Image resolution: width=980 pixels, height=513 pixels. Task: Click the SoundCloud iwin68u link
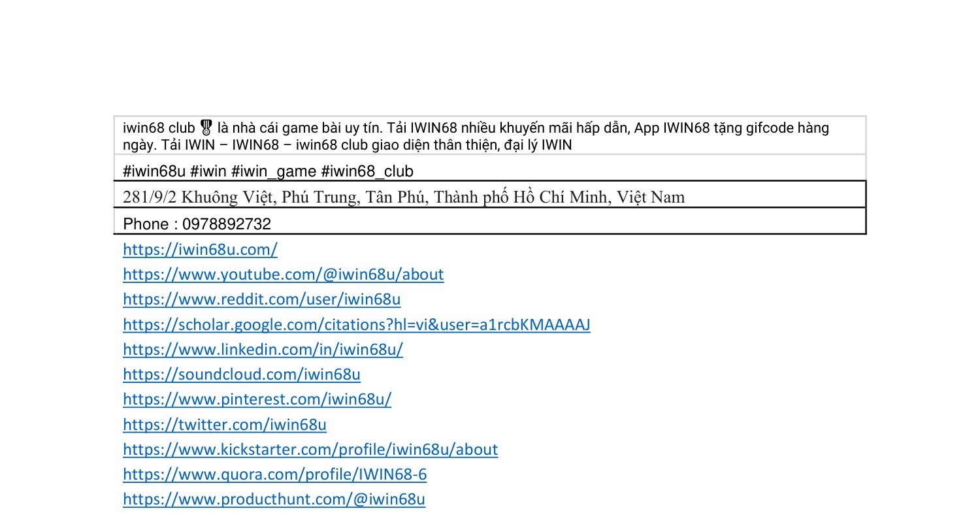(x=241, y=374)
